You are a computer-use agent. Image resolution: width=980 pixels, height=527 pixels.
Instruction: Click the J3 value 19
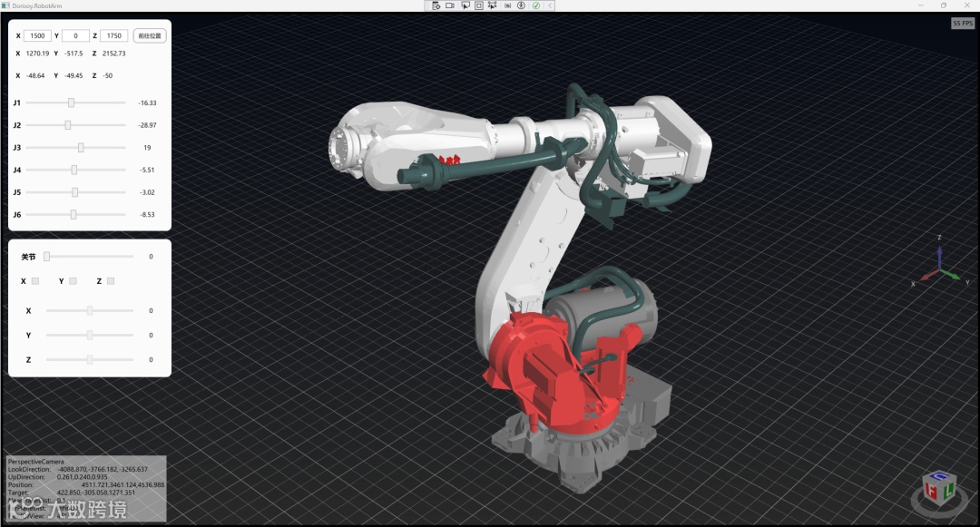point(148,148)
